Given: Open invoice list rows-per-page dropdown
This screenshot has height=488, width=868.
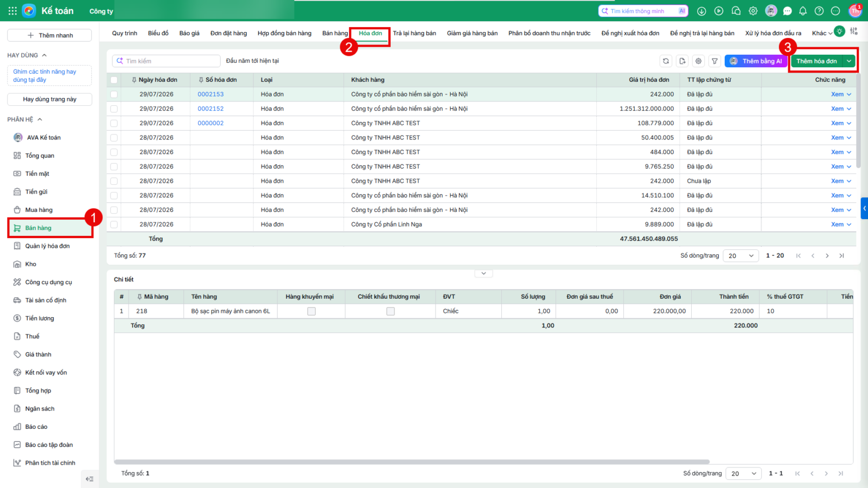Looking at the screenshot, I should [741, 256].
